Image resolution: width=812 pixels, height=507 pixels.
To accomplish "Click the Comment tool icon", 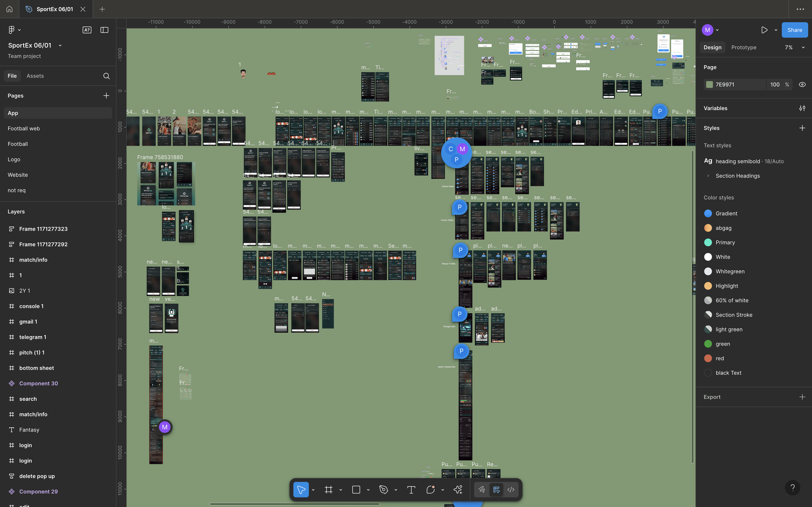I will (430, 490).
